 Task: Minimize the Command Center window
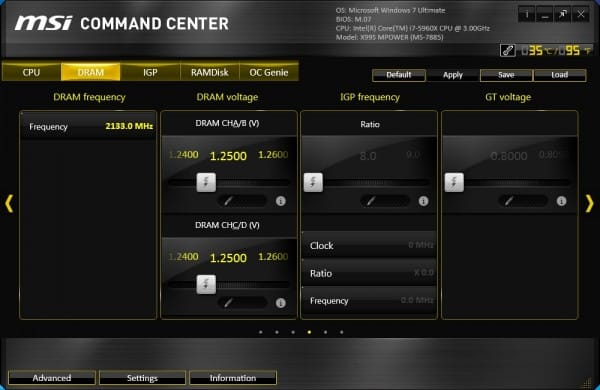pos(545,15)
